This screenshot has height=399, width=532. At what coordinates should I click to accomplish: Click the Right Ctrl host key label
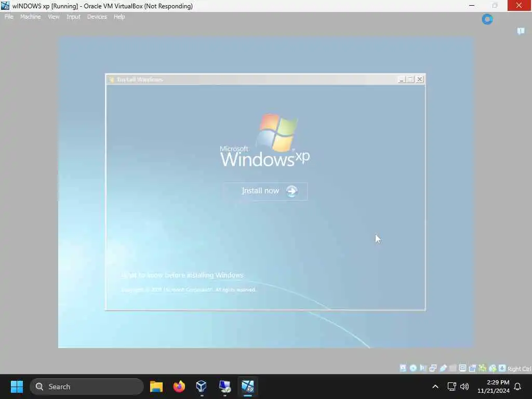(520, 368)
